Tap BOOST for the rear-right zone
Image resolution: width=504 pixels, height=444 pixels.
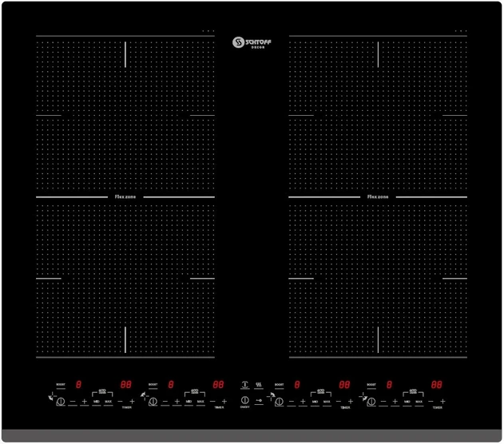pyautogui.click(x=279, y=385)
